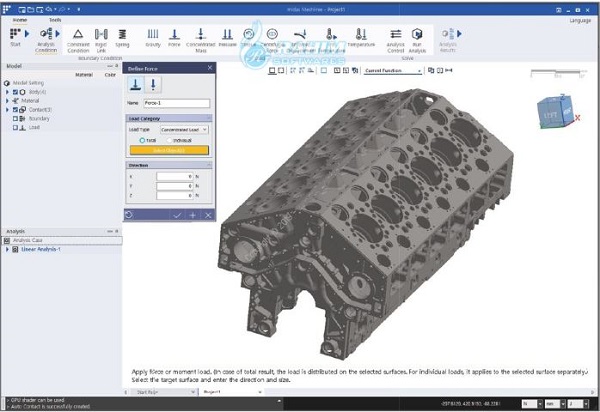Open the Analysis Condition ribbon icon

[x=46, y=40]
